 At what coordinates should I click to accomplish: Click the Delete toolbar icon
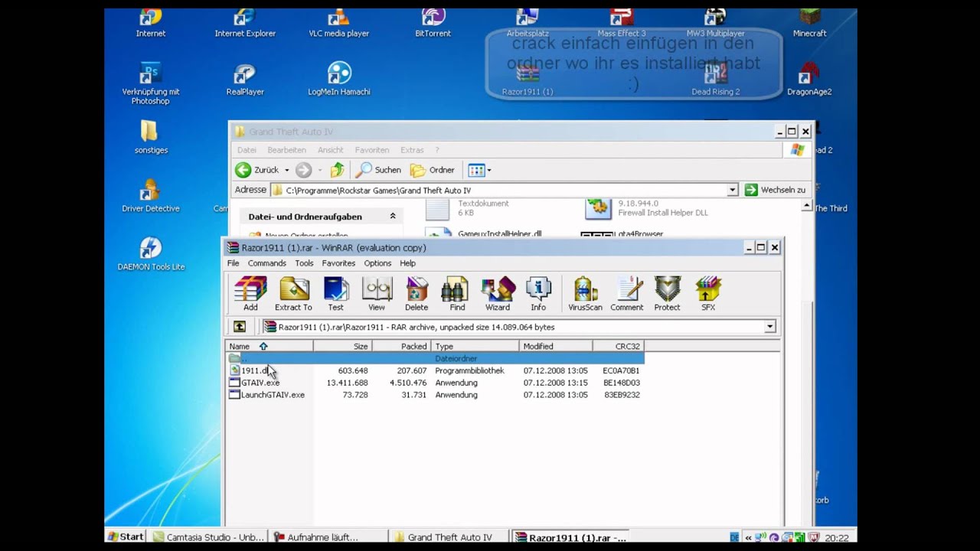[416, 294]
